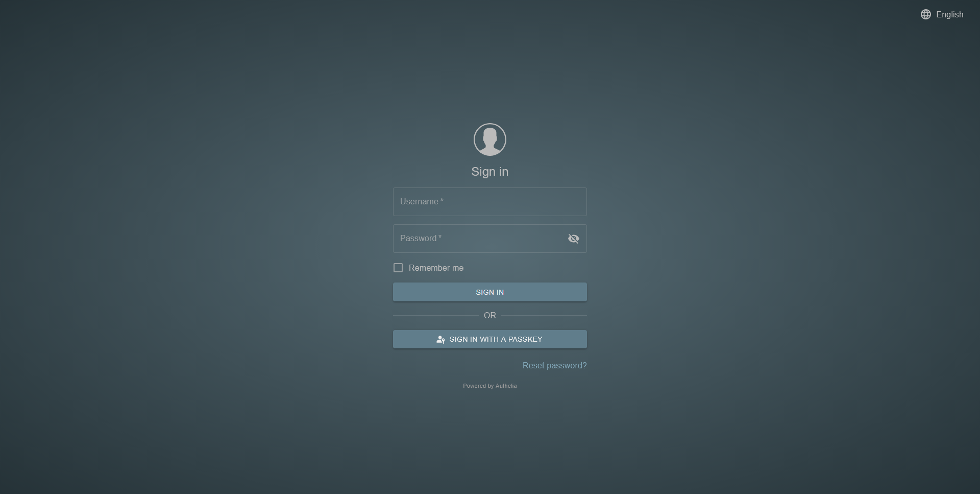Click the Password required asterisk
Image resolution: width=980 pixels, height=494 pixels.
[x=440, y=238]
